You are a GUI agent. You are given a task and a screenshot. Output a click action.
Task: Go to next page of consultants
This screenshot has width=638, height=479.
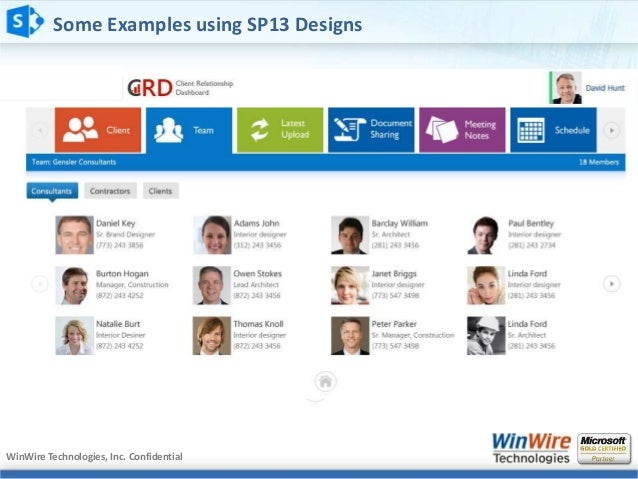tap(612, 284)
